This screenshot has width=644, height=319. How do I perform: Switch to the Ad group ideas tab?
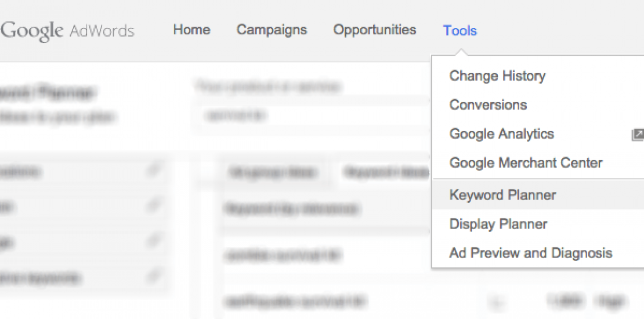coord(272,172)
